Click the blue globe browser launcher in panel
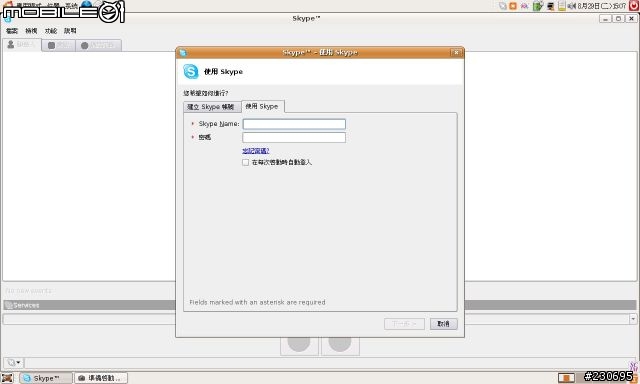Image resolution: width=640 pixels, height=384 pixels. tap(87, 4)
